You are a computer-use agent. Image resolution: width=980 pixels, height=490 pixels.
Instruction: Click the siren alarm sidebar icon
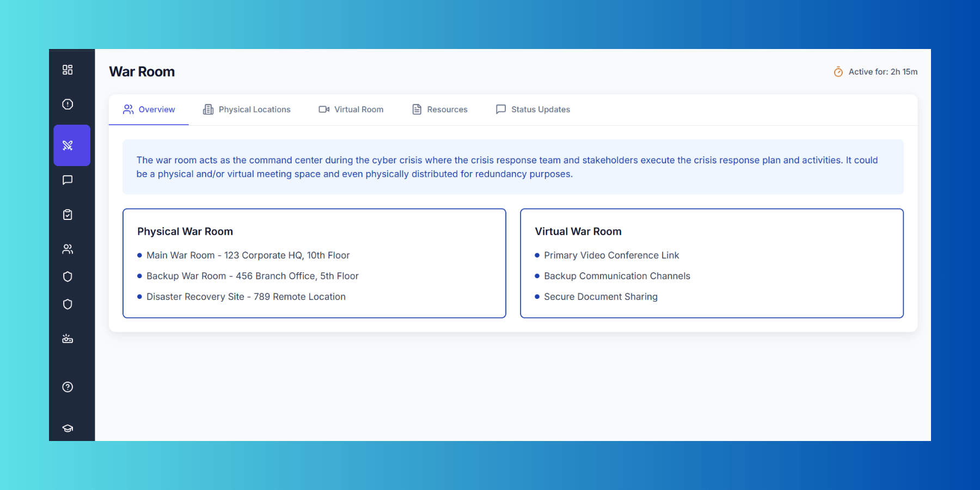click(68, 339)
